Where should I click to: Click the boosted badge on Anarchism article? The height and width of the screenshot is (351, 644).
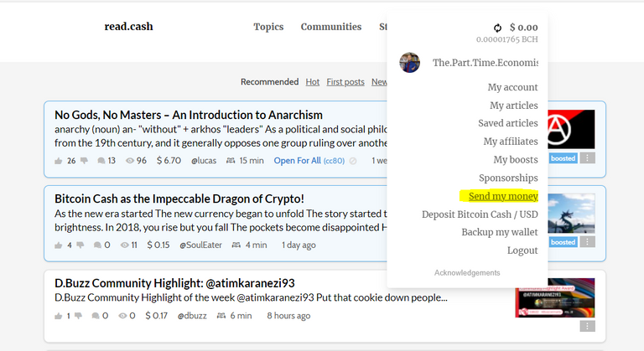click(563, 158)
